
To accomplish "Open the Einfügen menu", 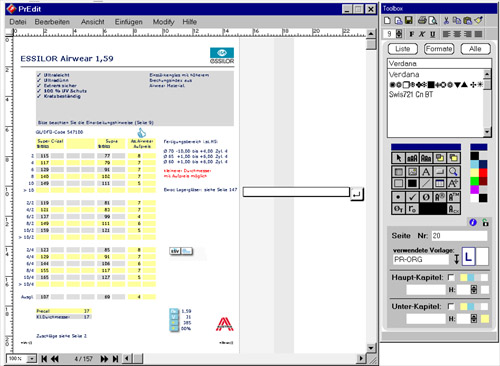I will 128,22.
